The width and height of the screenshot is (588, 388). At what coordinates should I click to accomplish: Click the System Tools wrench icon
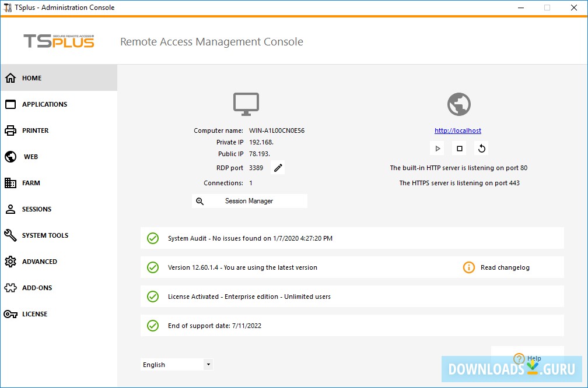pos(10,235)
